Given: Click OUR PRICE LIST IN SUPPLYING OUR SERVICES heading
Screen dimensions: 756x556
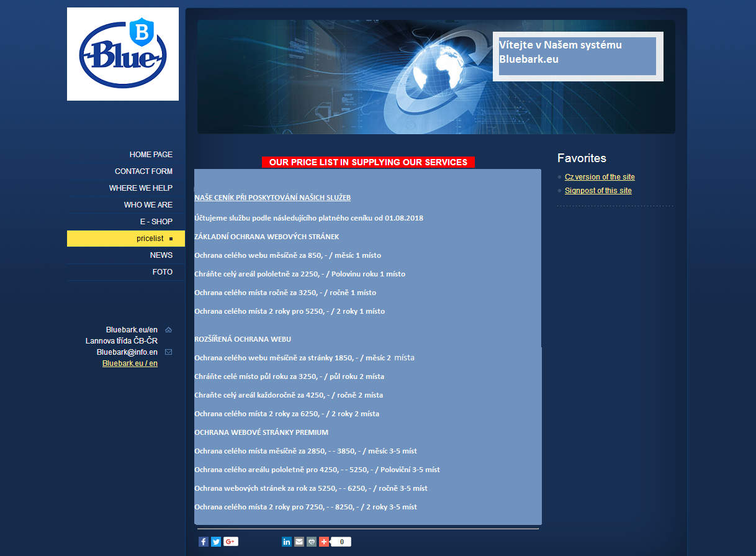Looking at the screenshot, I should [x=368, y=162].
